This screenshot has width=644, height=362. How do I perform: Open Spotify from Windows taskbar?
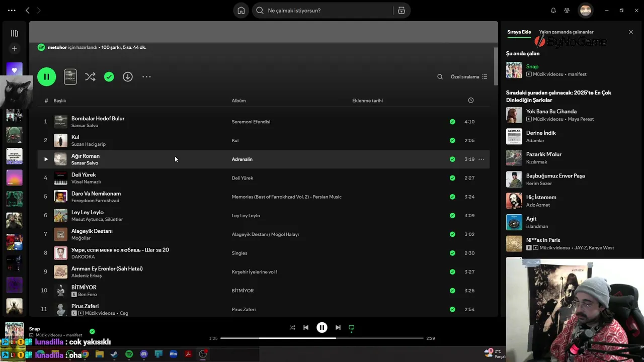pyautogui.click(x=129, y=354)
